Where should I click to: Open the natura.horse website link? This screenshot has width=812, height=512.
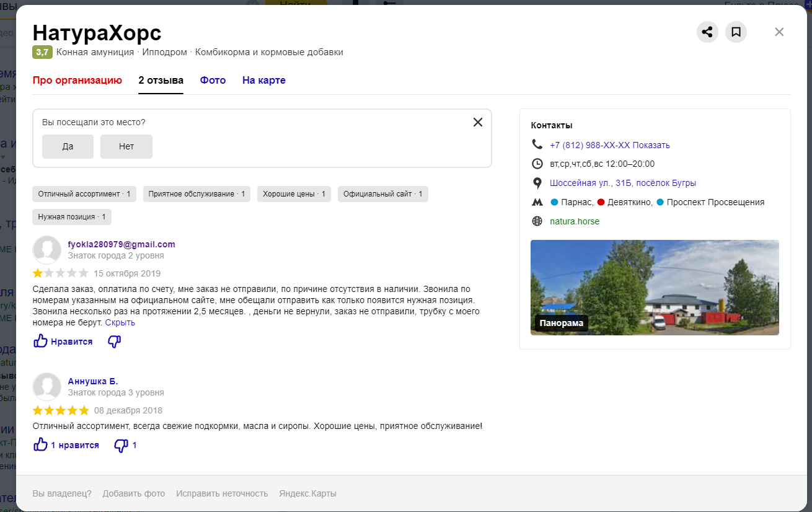[575, 221]
